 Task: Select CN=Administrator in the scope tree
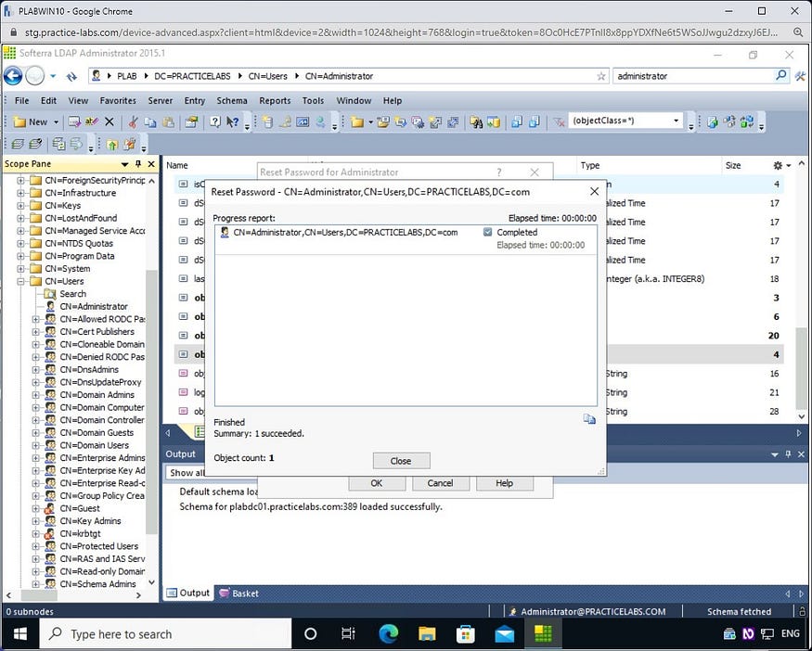coord(93,306)
